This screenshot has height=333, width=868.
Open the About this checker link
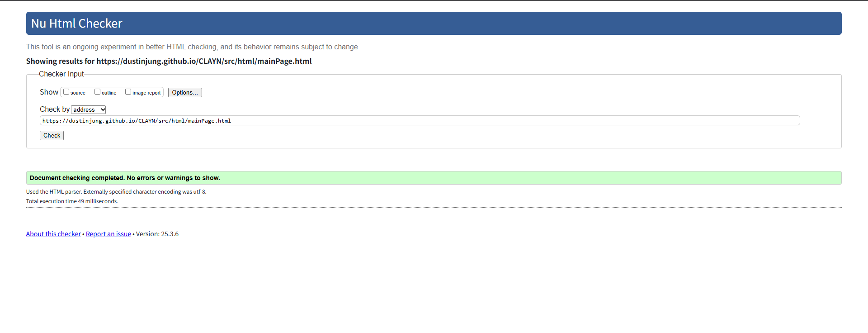point(53,234)
